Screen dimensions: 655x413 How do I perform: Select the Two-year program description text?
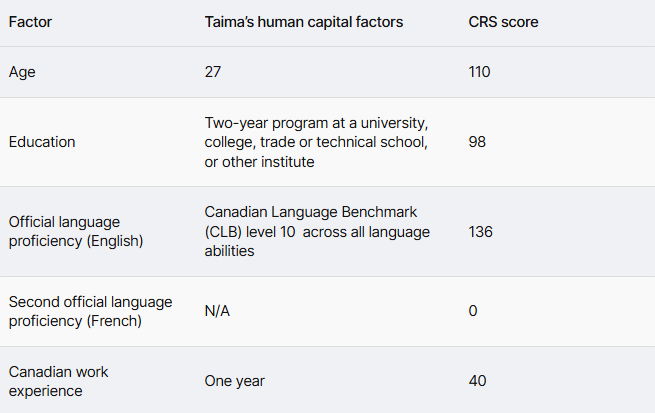coord(316,142)
